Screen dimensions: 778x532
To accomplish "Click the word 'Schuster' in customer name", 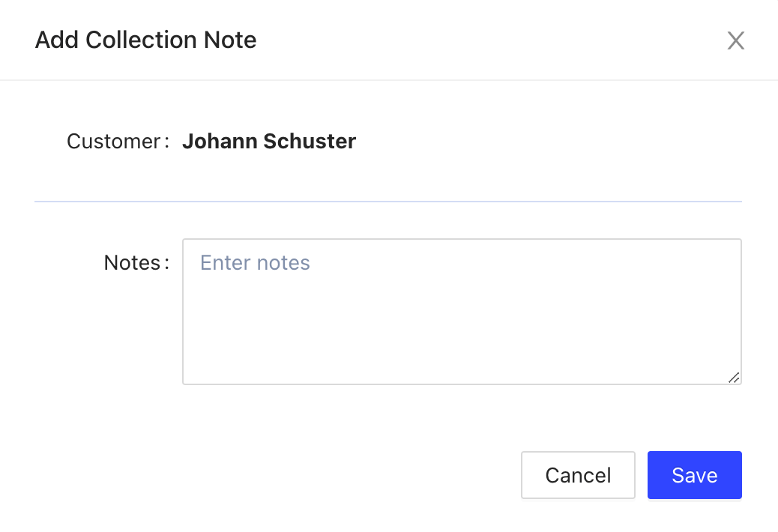I will [310, 141].
